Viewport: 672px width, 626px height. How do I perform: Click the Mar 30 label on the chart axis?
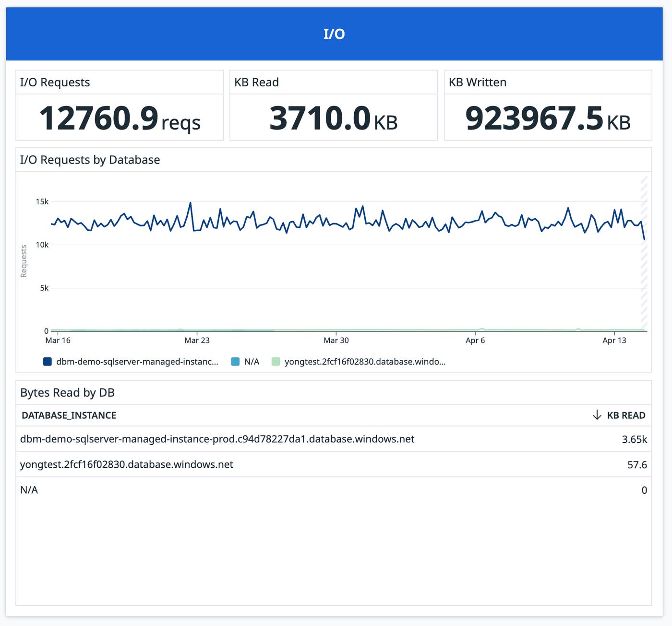click(336, 340)
